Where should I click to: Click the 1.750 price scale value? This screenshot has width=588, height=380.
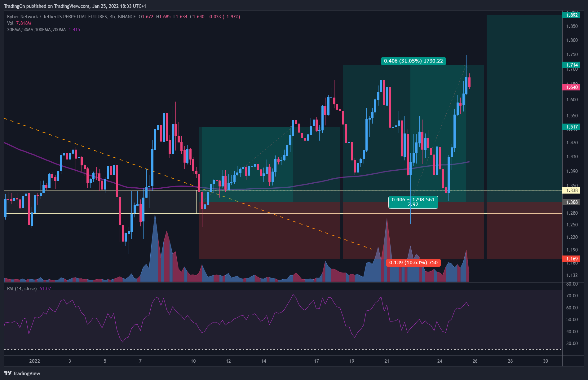pos(572,55)
